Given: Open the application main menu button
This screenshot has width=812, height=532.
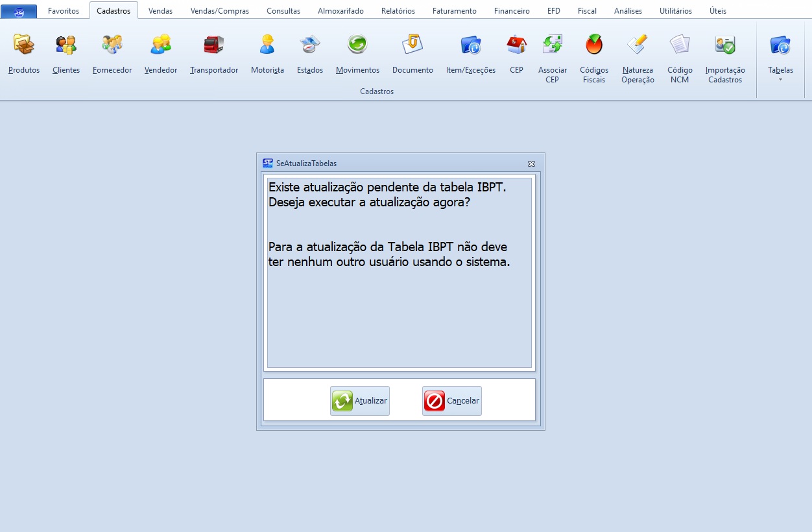Looking at the screenshot, I should (19, 11).
